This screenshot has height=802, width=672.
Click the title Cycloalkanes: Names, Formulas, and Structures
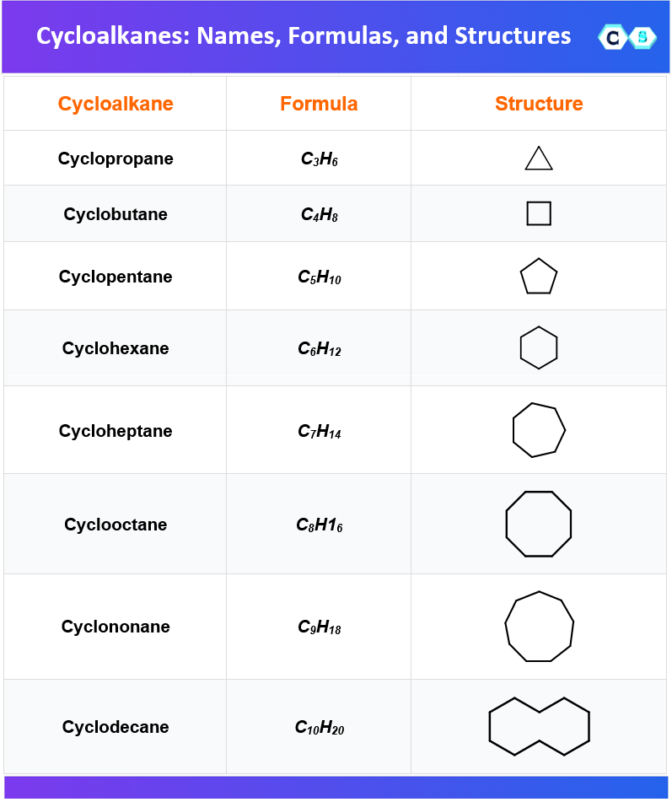point(304,35)
